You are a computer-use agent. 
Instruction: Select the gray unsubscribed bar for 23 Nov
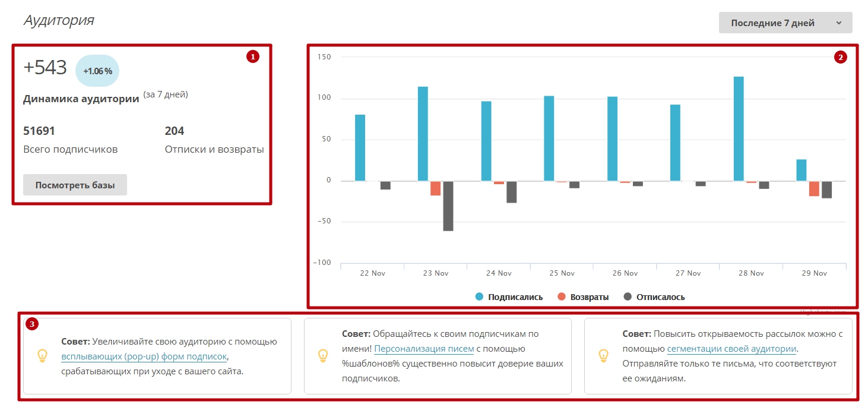click(448, 206)
